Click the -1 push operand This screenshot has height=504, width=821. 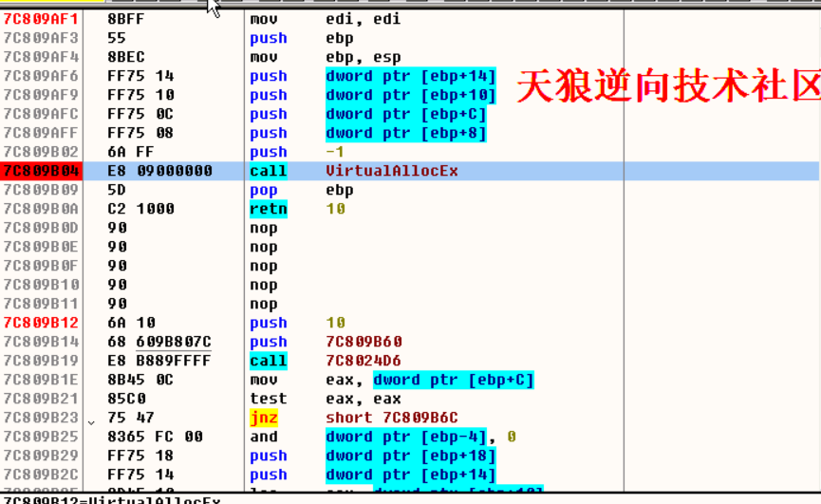pyautogui.click(x=335, y=152)
